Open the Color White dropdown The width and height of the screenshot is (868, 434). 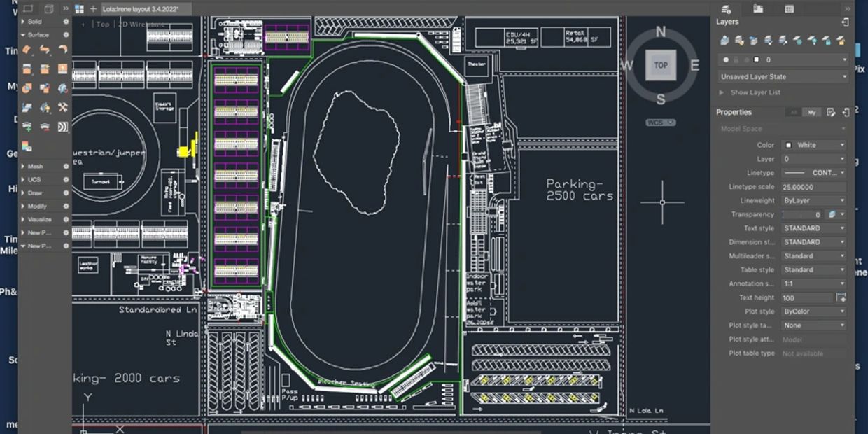click(x=815, y=145)
